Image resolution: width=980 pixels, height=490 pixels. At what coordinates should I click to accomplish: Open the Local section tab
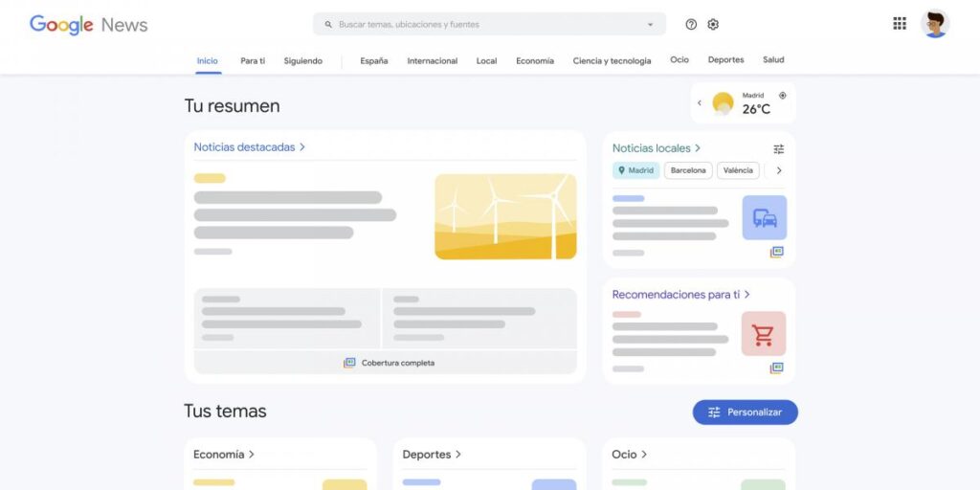(x=486, y=60)
